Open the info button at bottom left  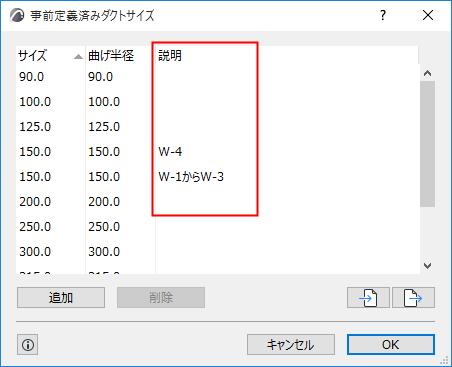[27, 345]
